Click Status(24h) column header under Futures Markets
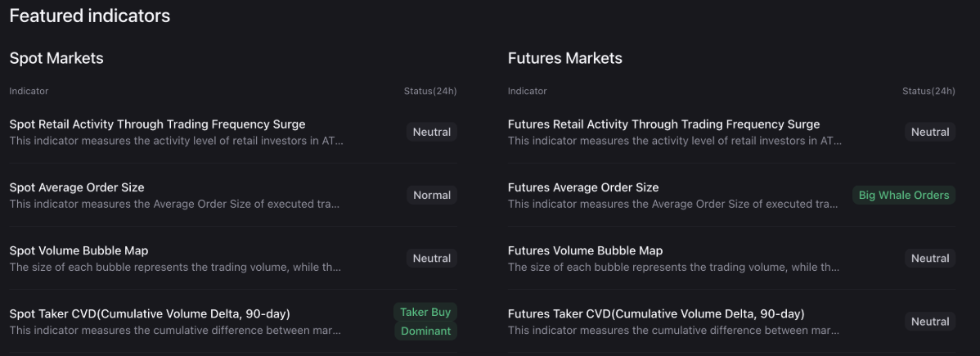Viewport: 980px width, 356px height. 928,91
